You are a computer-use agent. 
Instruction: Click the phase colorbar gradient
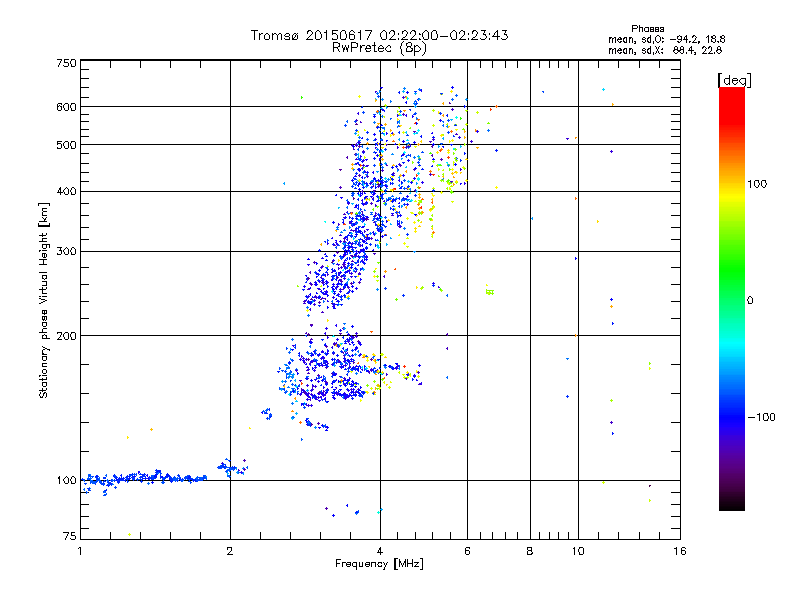pyautogui.click(x=732, y=299)
